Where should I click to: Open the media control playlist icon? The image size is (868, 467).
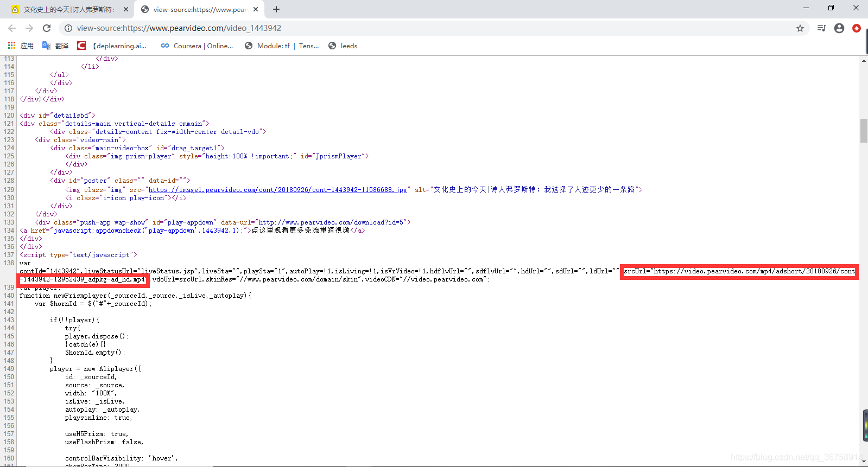coord(822,28)
